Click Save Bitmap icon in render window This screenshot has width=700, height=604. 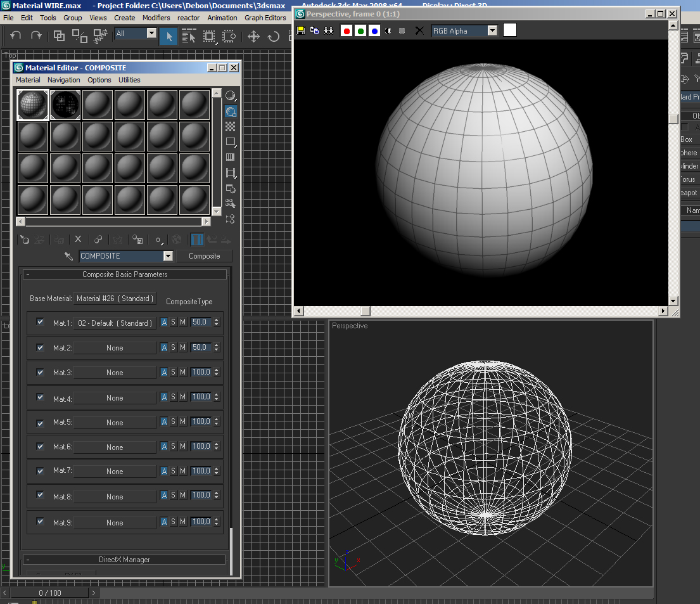point(301,30)
